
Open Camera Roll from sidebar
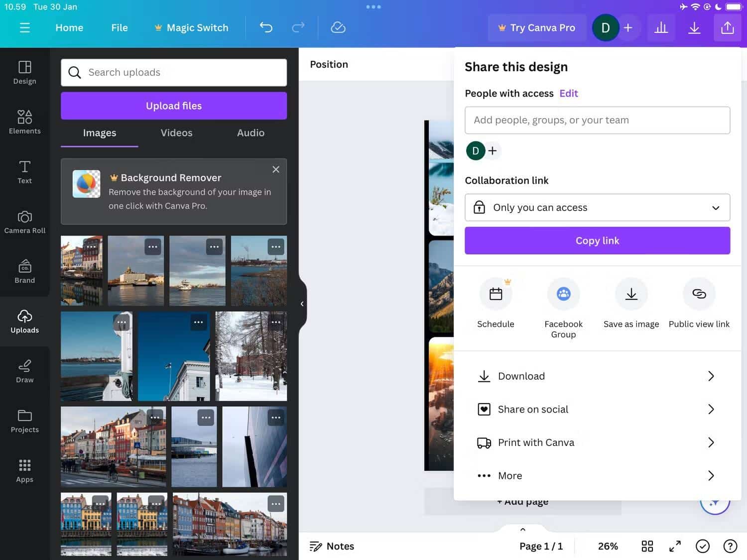pyautogui.click(x=24, y=222)
